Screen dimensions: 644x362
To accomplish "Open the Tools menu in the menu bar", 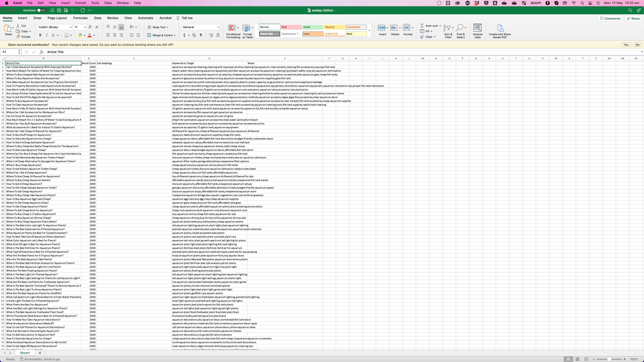I will pyautogui.click(x=95, y=3).
